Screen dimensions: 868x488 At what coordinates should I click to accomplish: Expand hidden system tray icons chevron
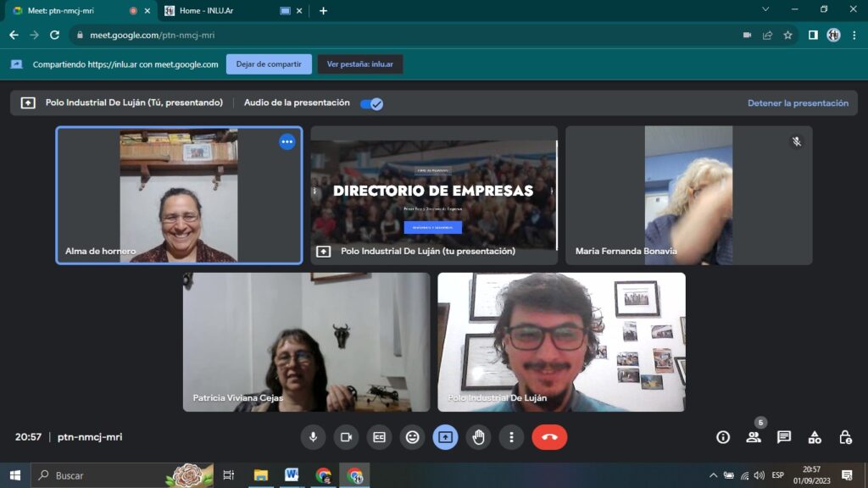pos(713,475)
